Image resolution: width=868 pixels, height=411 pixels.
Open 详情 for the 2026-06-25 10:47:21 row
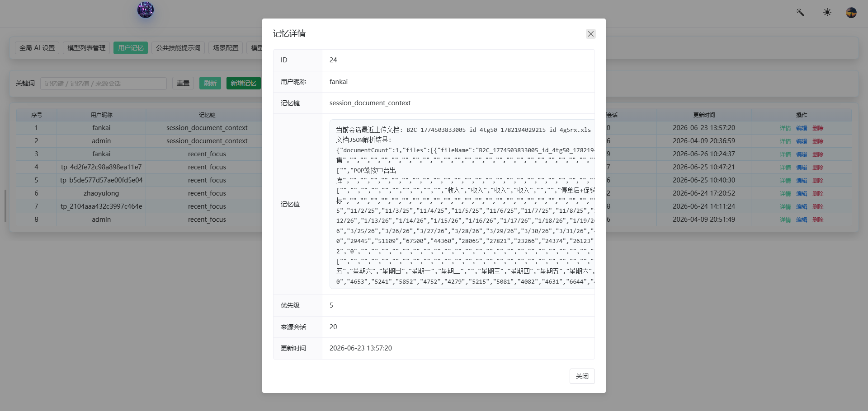[x=785, y=168]
